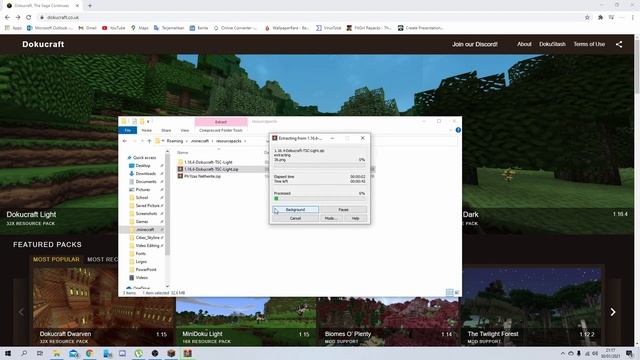Select the Compressed Folder Tools tab
The width and height of the screenshot is (640, 360).
(x=221, y=130)
